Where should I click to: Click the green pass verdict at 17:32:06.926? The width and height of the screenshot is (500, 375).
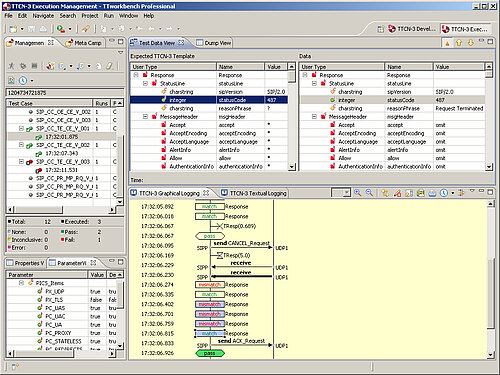210,353
